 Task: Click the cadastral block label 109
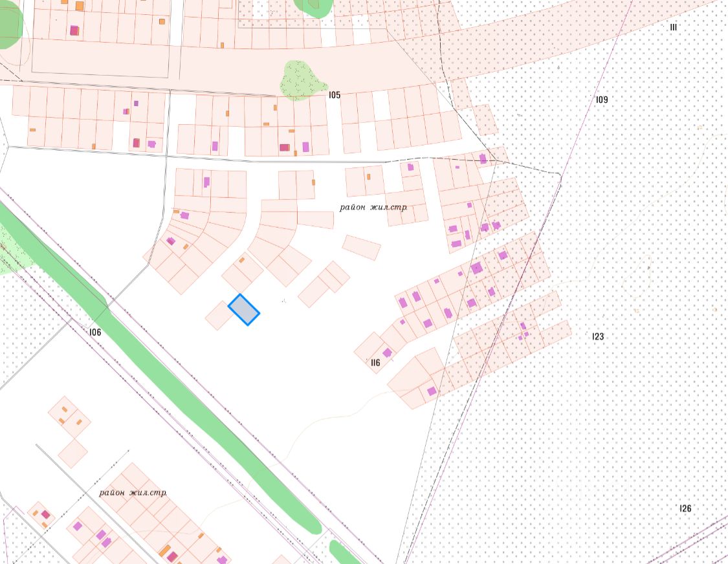point(602,100)
